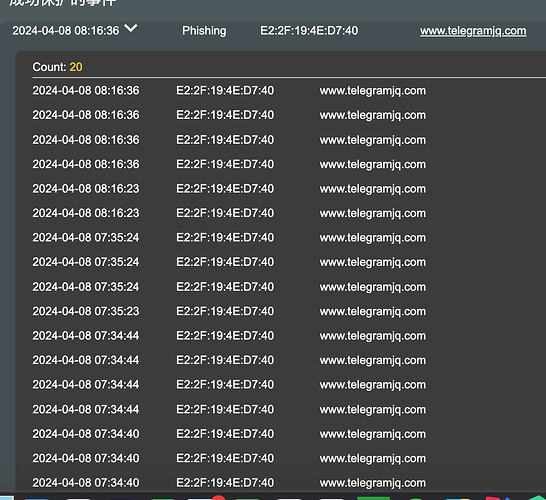Viewport: 546px width, 500px height.
Task: Select the MAC address next to Phishing
Action: [x=309, y=31]
